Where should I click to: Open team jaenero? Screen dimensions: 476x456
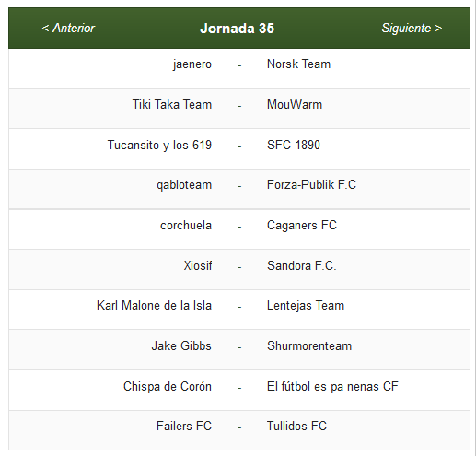pos(192,64)
